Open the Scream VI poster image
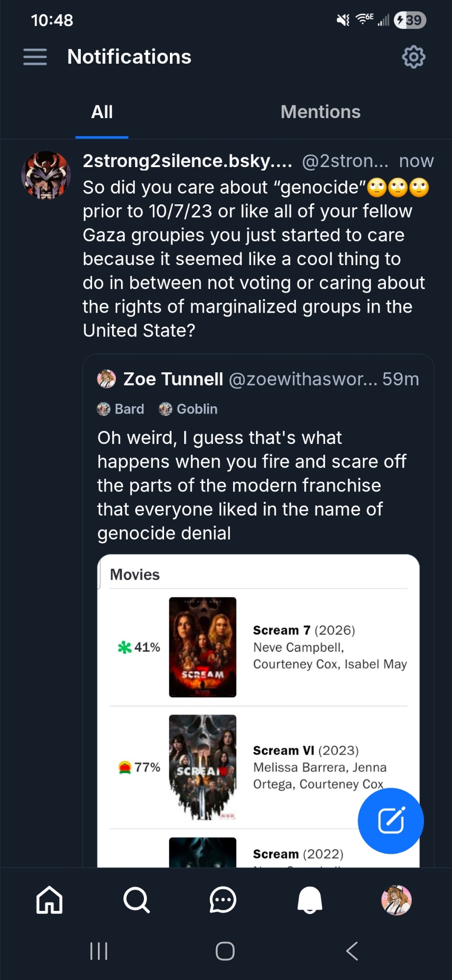The image size is (452, 980). point(202,767)
